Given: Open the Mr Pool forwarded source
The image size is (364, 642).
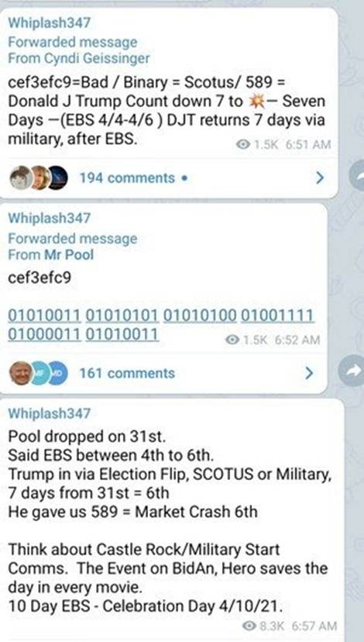Looking at the screenshot, I should 50,254.
